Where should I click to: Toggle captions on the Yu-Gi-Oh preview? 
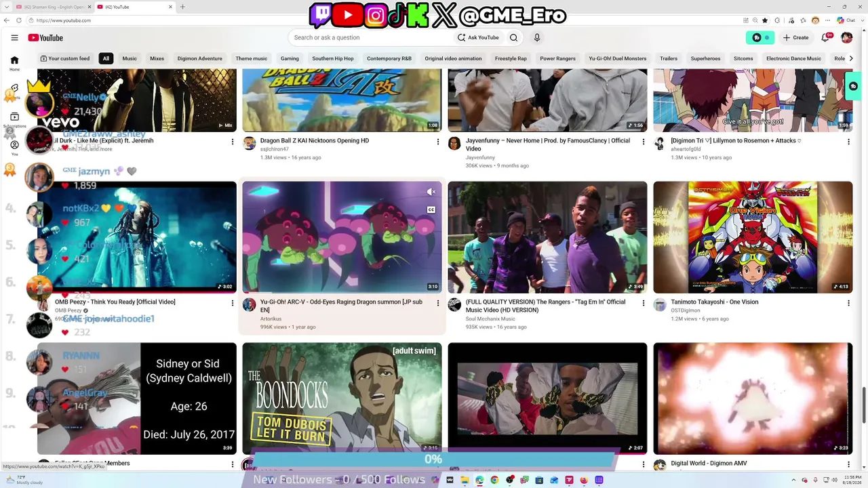click(431, 209)
